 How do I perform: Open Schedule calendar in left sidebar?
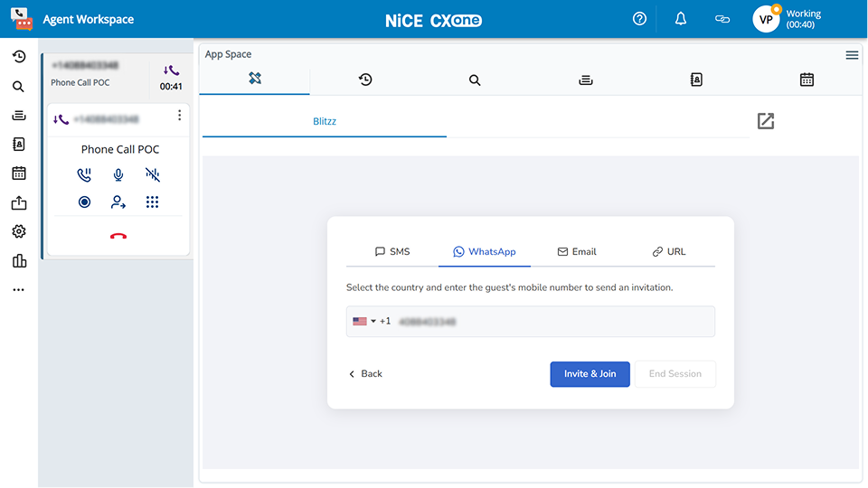coord(19,174)
